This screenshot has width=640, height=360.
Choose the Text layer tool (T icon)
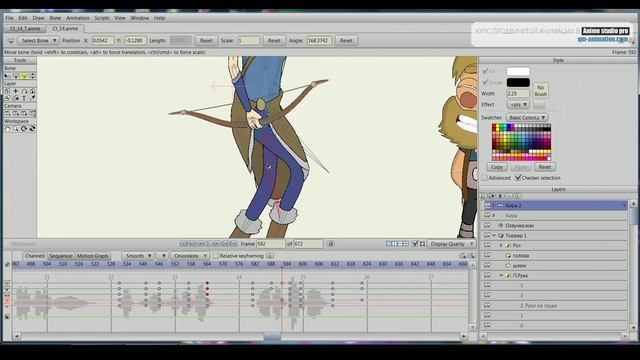coord(24,98)
